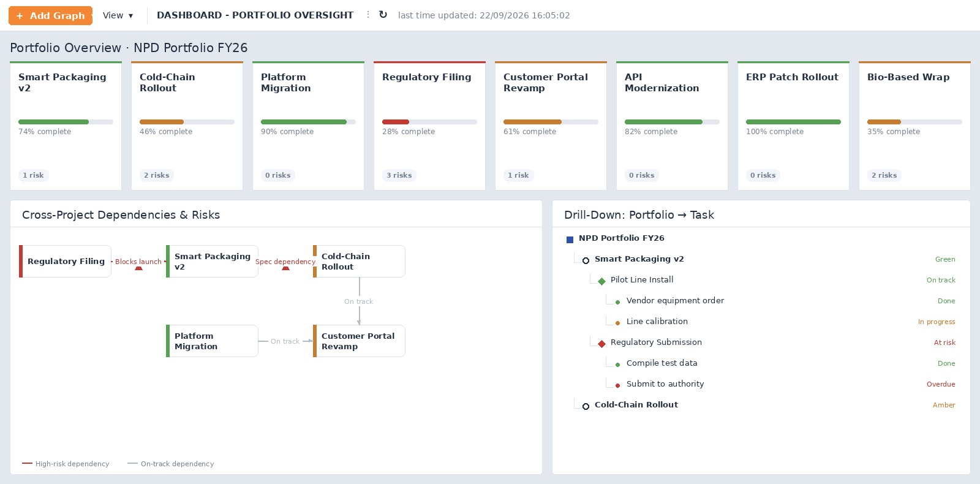Screen dimensions: 980x484
Task: Click the High-risk dependency legend entry
Action: [66, 464]
